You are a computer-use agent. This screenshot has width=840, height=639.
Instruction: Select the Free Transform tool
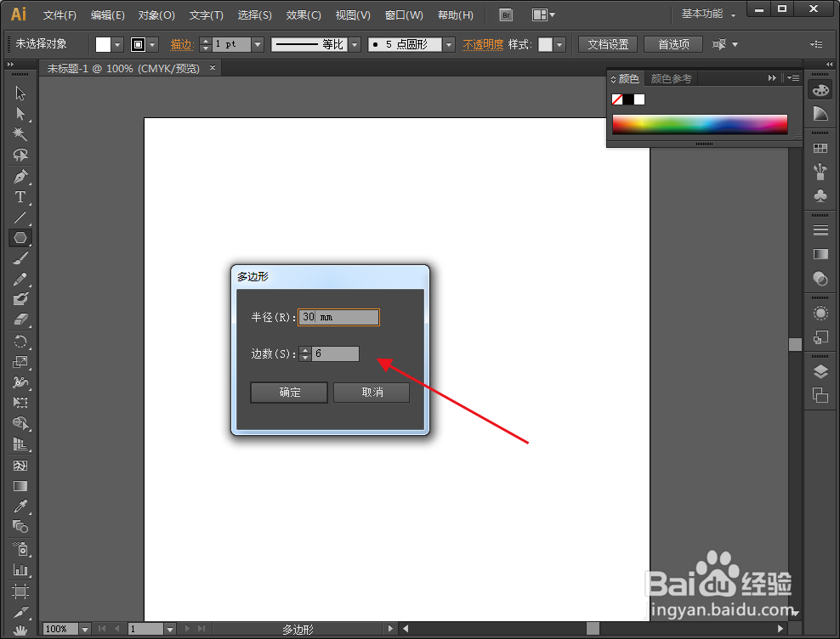point(20,402)
